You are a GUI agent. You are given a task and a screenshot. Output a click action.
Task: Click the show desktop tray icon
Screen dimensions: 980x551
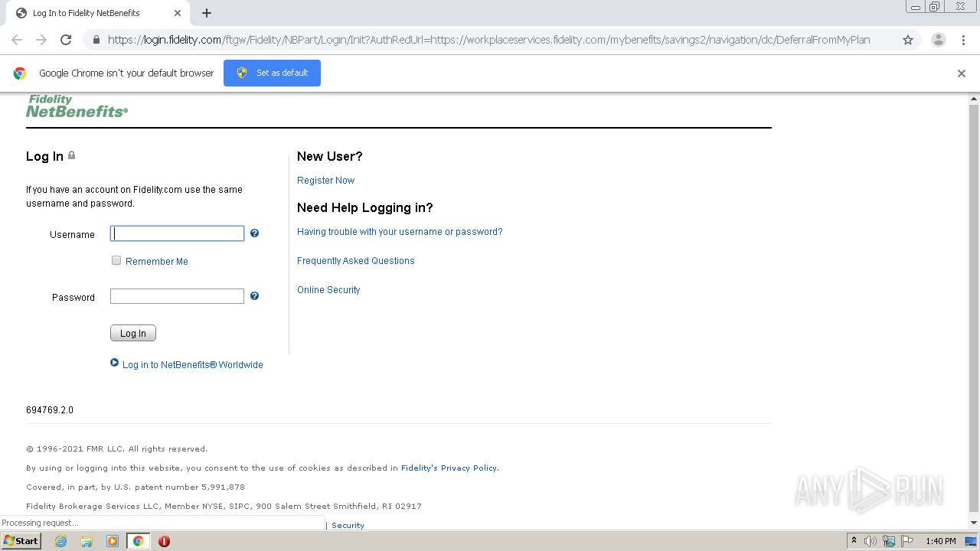(972, 541)
